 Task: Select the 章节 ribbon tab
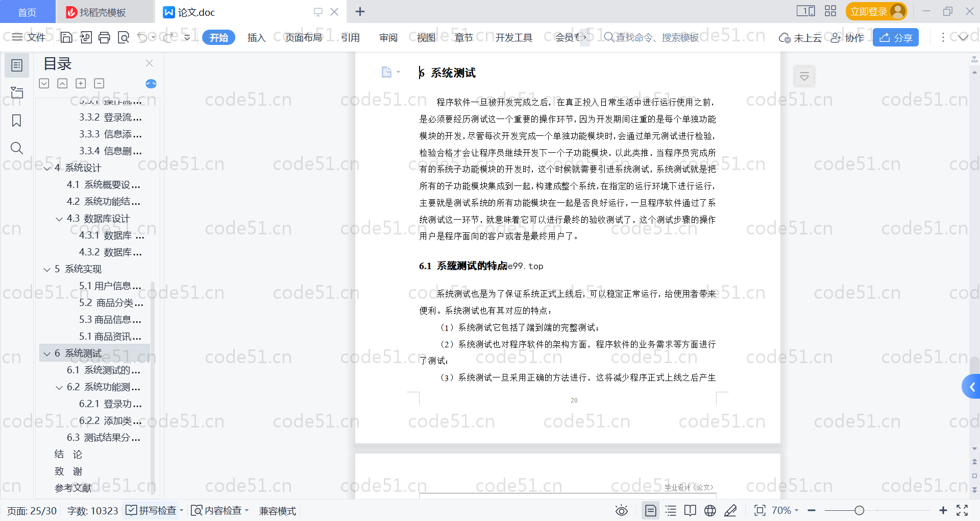click(464, 37)
